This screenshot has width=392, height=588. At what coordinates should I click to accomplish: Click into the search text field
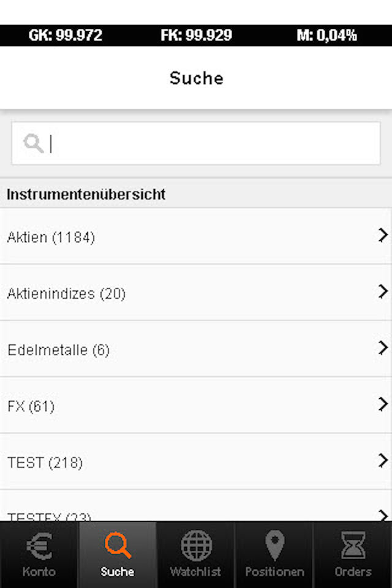click(x=208, y=143)
